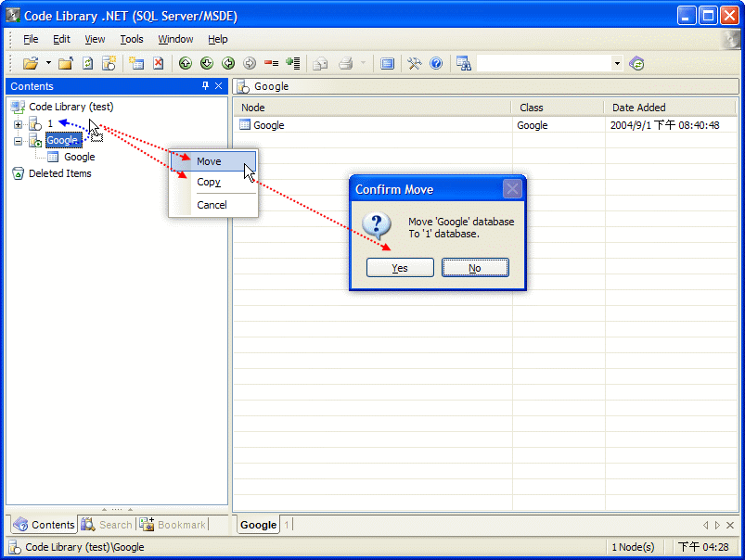
Task: Click the green move down arrow icon
Action: click(x=207, y=63)
